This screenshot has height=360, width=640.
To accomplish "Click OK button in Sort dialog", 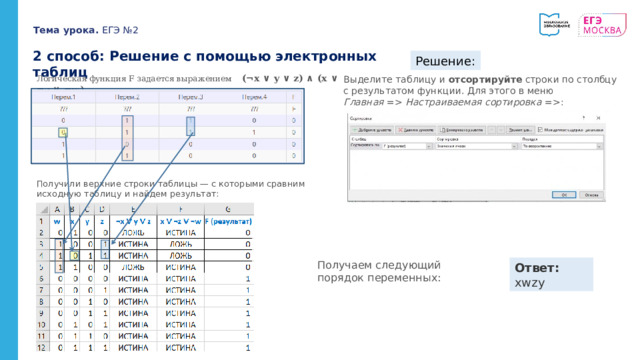I will [564, 195].
